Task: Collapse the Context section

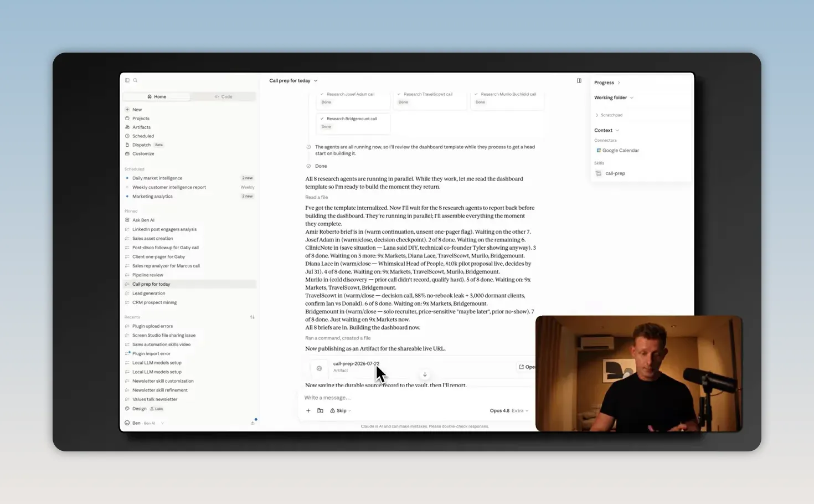Action: click(x=606, y=131)
